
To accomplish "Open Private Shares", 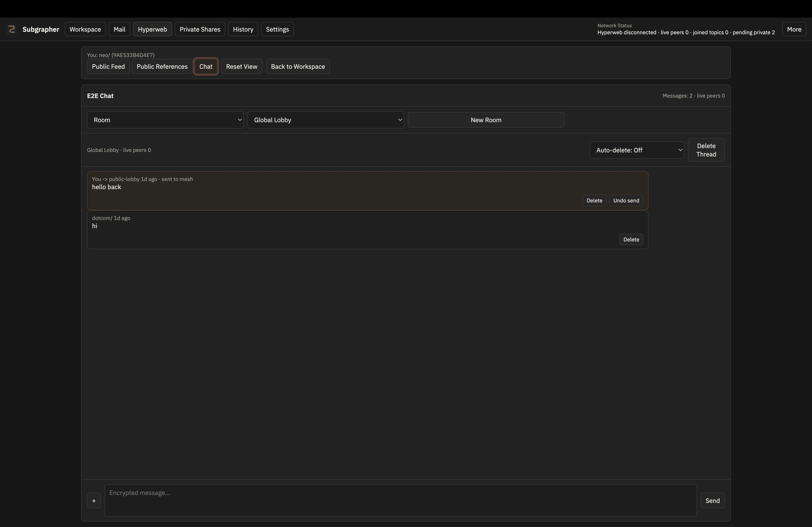I will coord(200,29).
